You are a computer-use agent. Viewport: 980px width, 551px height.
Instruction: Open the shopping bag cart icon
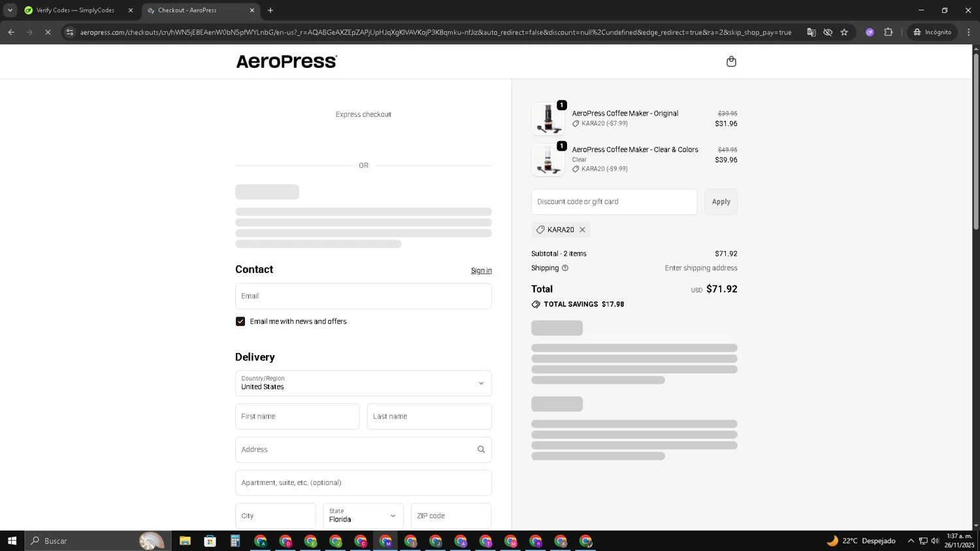tap(731, 61)
